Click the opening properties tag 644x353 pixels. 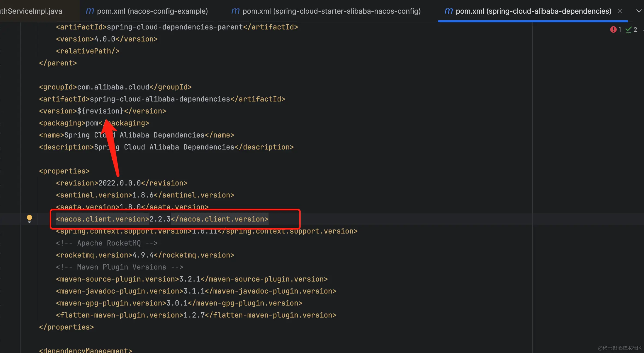(64, 171)
